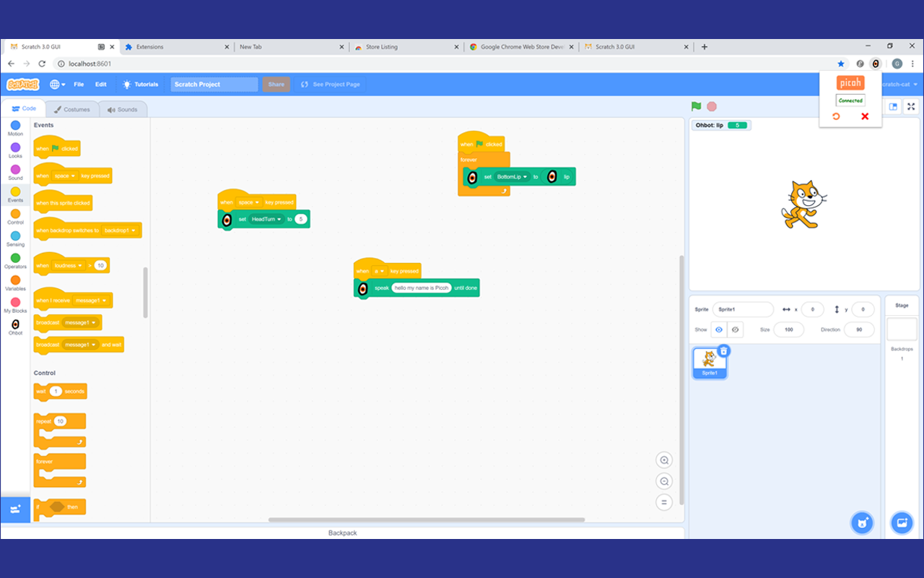Click the choose a sprite button
This screenshot has height=578, width=924.
coord(862,522)
